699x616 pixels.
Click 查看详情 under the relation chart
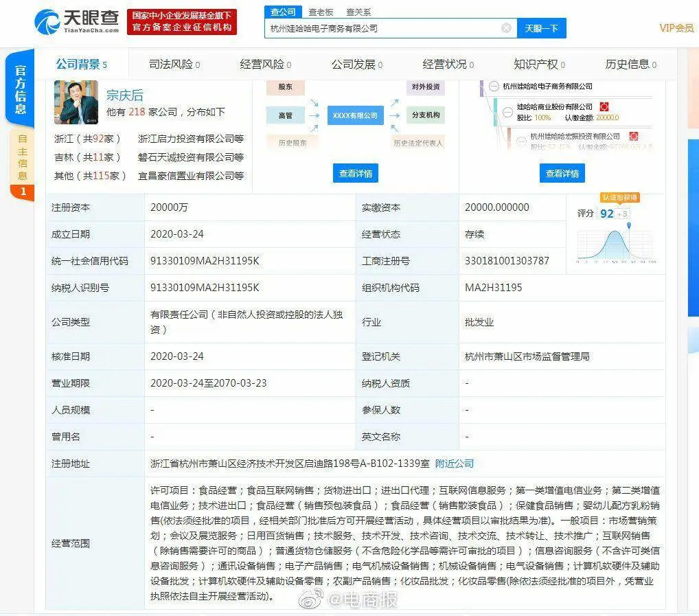(355, 173)
